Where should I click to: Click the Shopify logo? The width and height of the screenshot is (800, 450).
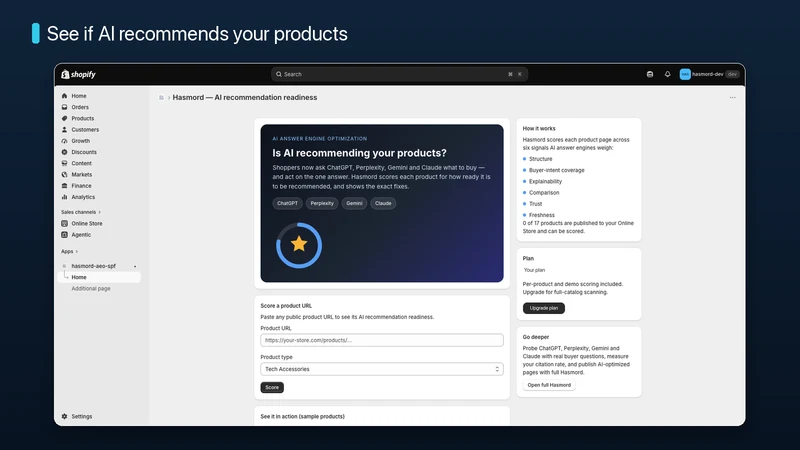click(x=79, y=74)
